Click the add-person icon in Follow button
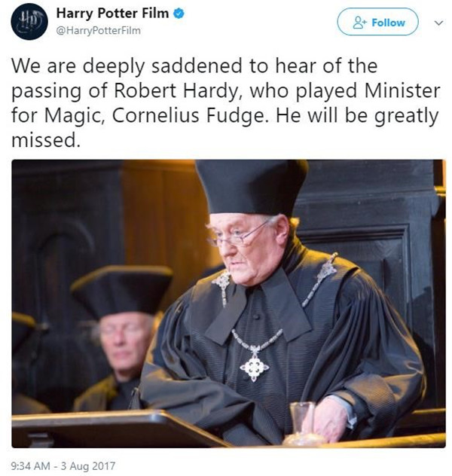The height and width of the screenshot is (476, 452). tap(360, 23)
